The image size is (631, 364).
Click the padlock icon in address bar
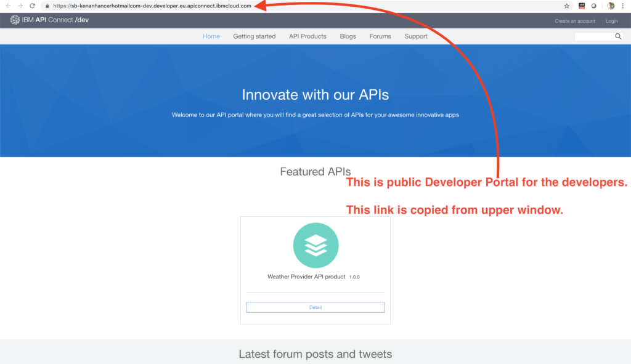[47, 6]
